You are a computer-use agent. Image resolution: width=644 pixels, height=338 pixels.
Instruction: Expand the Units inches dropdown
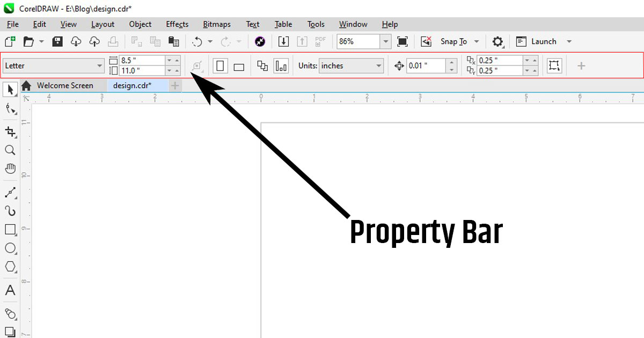379,66
